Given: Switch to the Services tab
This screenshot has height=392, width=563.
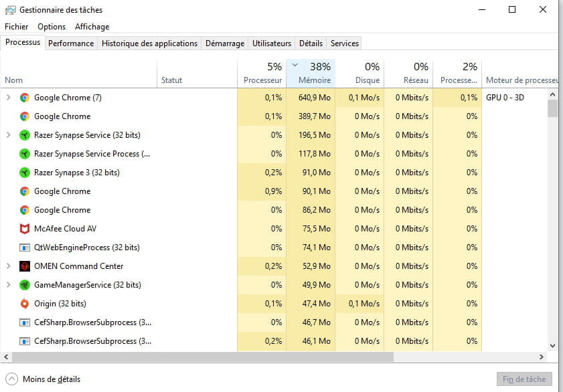Looking at the screenshot, I should (x=345, y=43).
